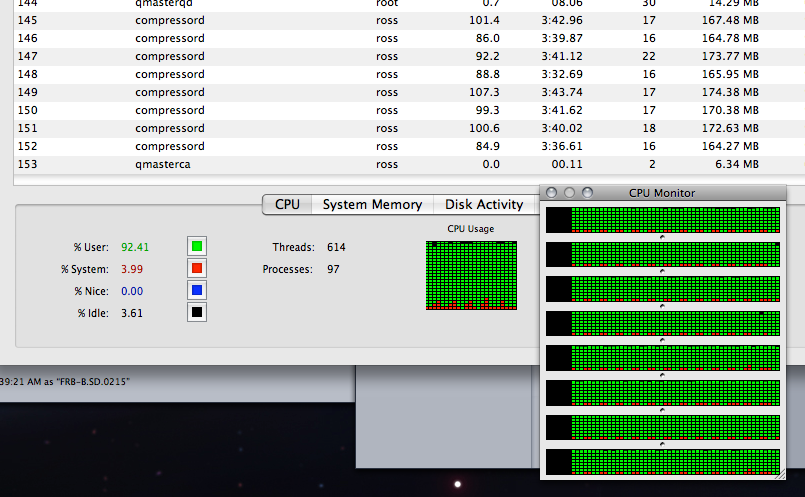Click the 101.4 CPU percentage cell
Screen dimensions: 805x497
(484, 21)
